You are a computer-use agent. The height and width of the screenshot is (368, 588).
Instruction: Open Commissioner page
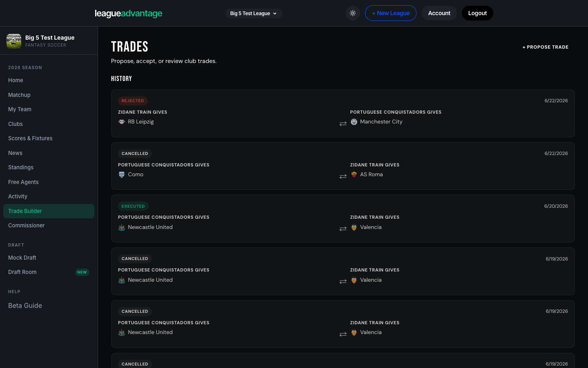(x=49, y=225)
